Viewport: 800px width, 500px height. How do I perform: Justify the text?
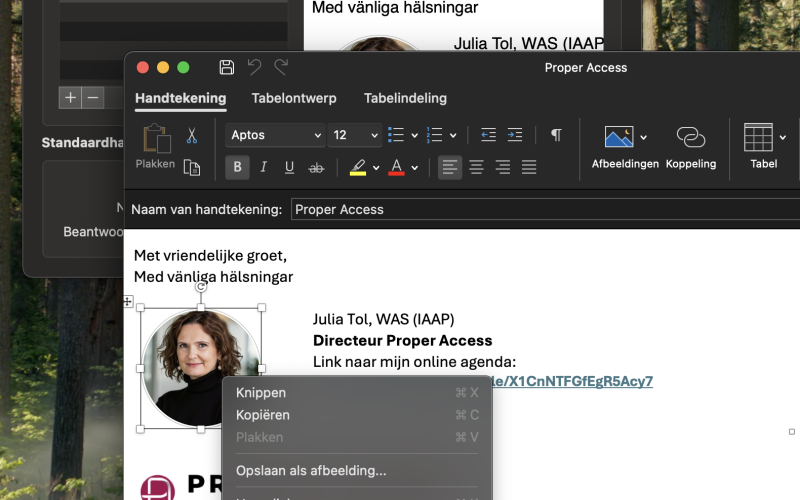[529, 167]
